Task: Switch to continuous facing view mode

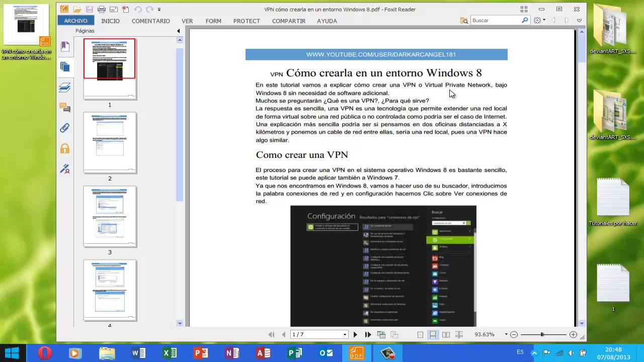Action: coord(459,334)
